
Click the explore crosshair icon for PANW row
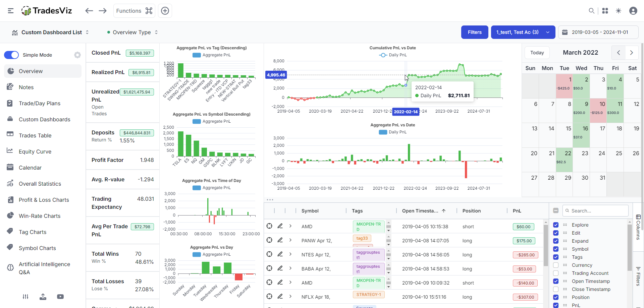(269, 240)
